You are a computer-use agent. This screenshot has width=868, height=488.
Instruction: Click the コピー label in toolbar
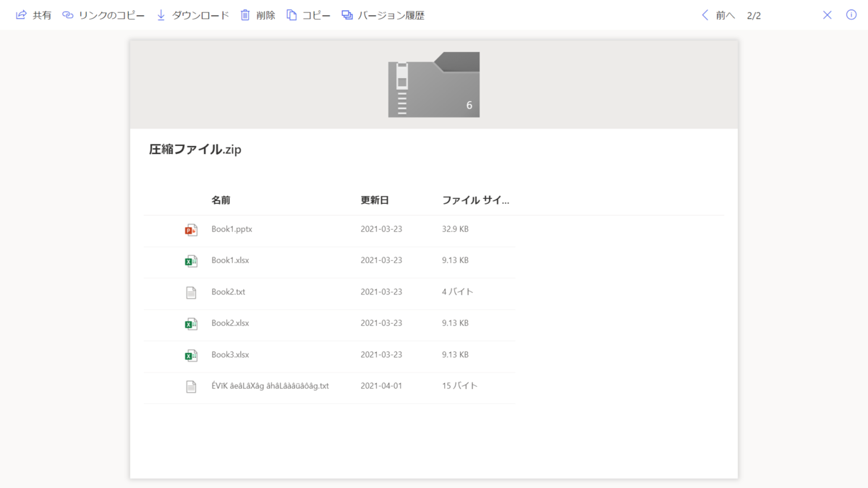point(316,15)
